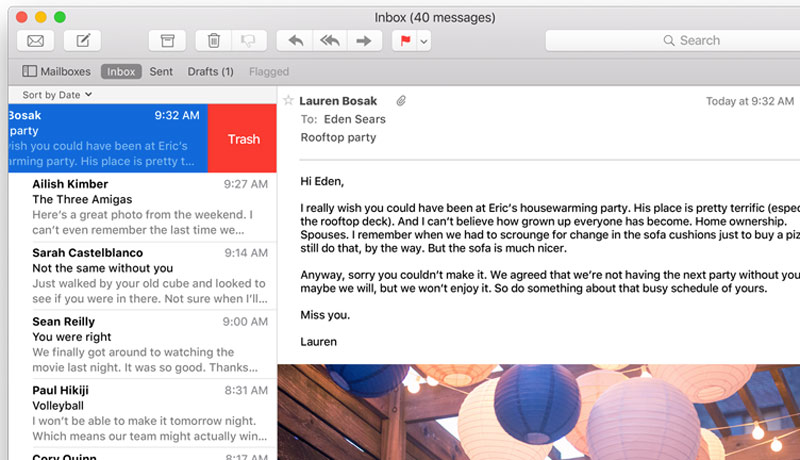Viewport: 800px width, 460px height.
Task: Open the flag color dropdown arrow
Action: click(424, 41)
